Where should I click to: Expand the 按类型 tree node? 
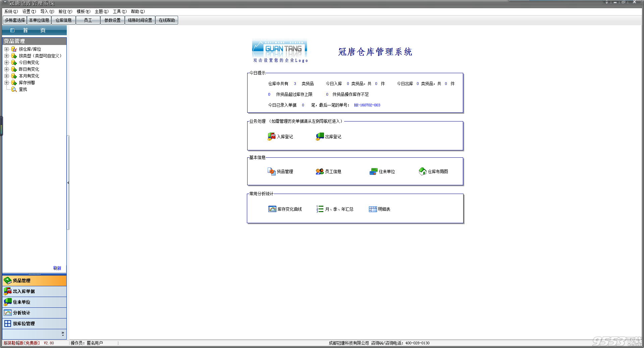point(6,56)
